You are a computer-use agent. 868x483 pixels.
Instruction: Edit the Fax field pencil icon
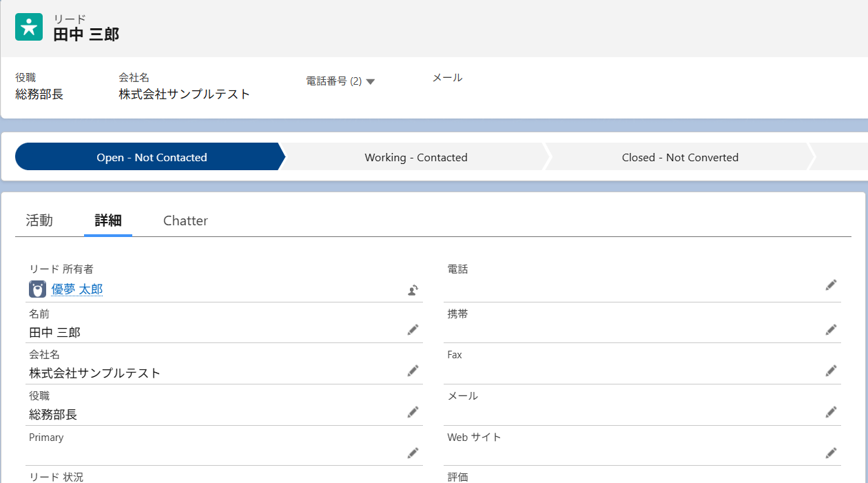831,371
